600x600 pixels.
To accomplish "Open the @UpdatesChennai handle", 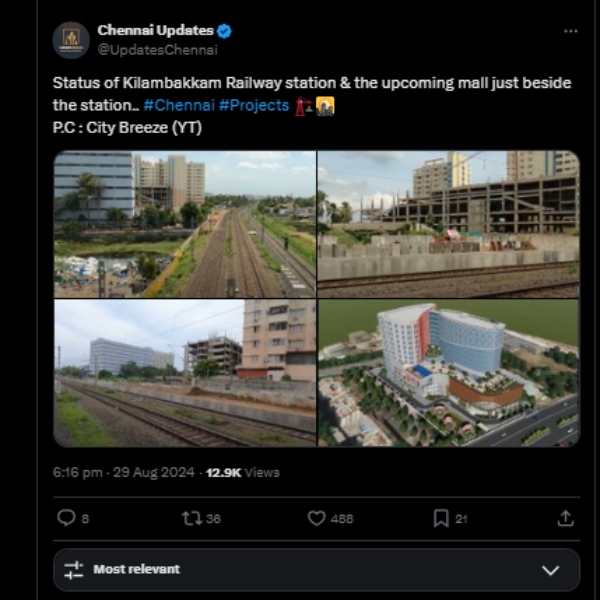I will pyautogui.click(x=157, y=49).
